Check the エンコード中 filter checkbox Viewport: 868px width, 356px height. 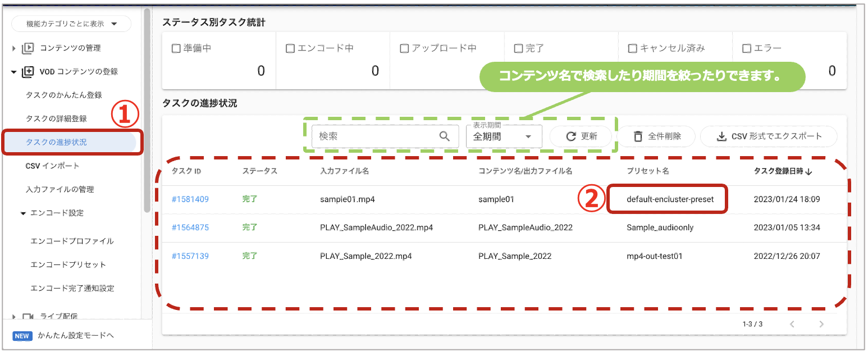(x=290, y=49)
